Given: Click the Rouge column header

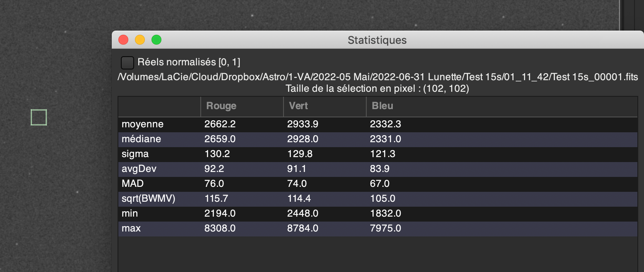Looking at the screenshot, I should (x=242, y=106).
